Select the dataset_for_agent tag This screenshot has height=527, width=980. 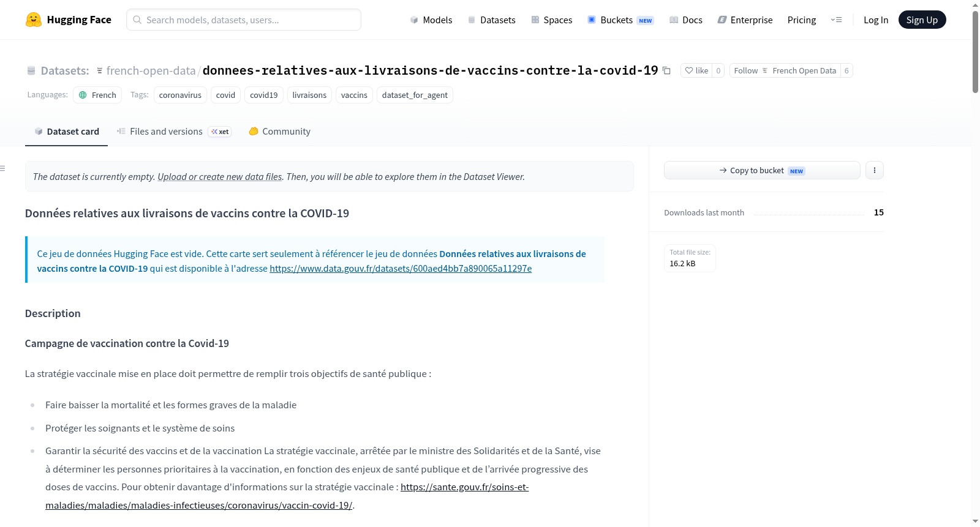click(x=415, y=95)
